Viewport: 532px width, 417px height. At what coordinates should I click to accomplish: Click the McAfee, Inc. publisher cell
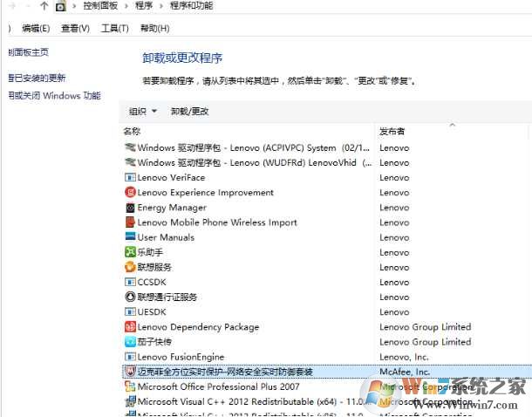click(x=405, y=372)
